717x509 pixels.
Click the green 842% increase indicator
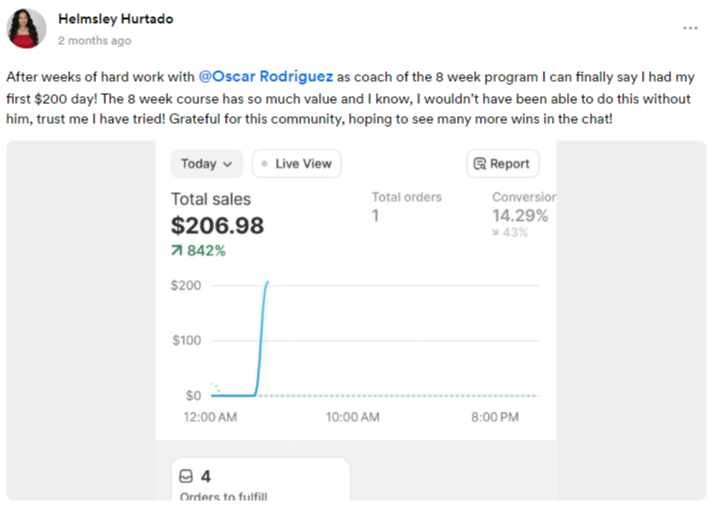[199, 251]
